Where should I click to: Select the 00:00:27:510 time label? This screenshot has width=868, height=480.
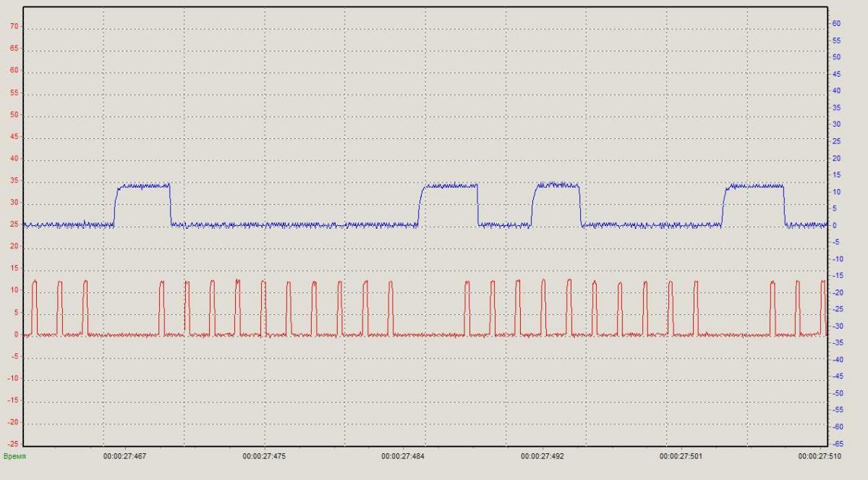click(x=820, y=457)
